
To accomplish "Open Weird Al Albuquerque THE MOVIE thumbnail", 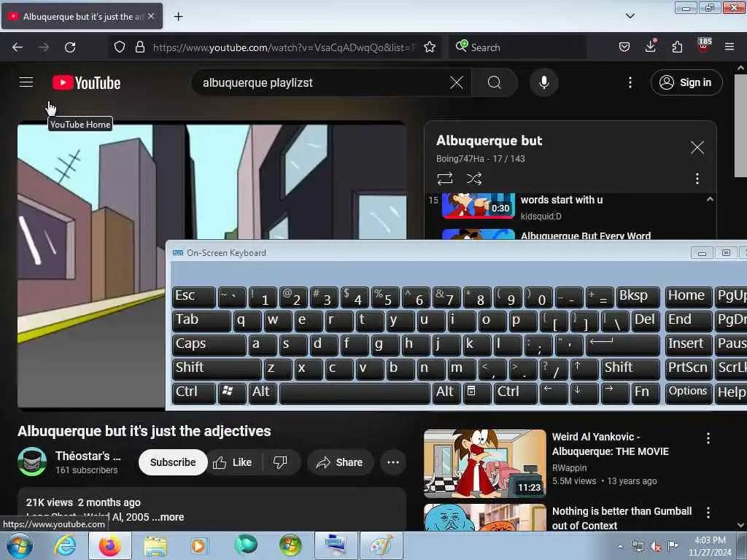I will (x=485, y=463).
